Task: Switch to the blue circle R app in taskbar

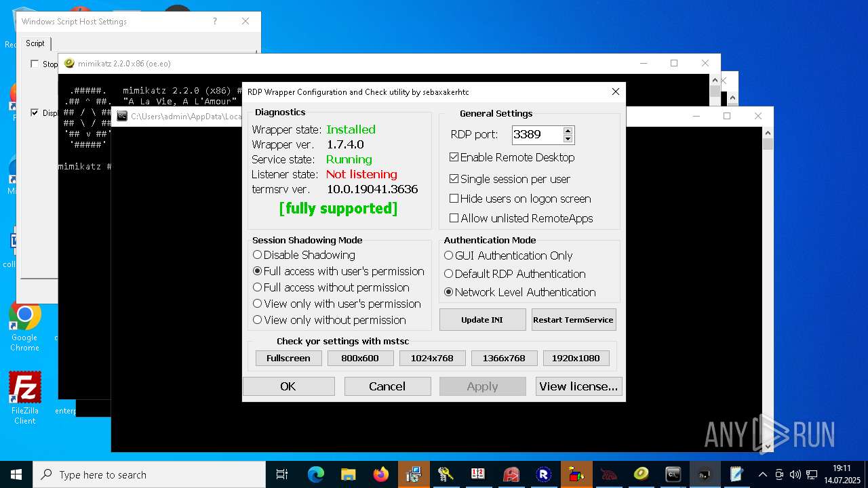Action: [543, 474]
